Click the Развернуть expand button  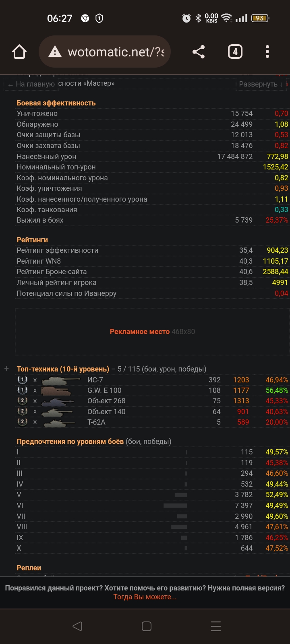tap(261, 84)
